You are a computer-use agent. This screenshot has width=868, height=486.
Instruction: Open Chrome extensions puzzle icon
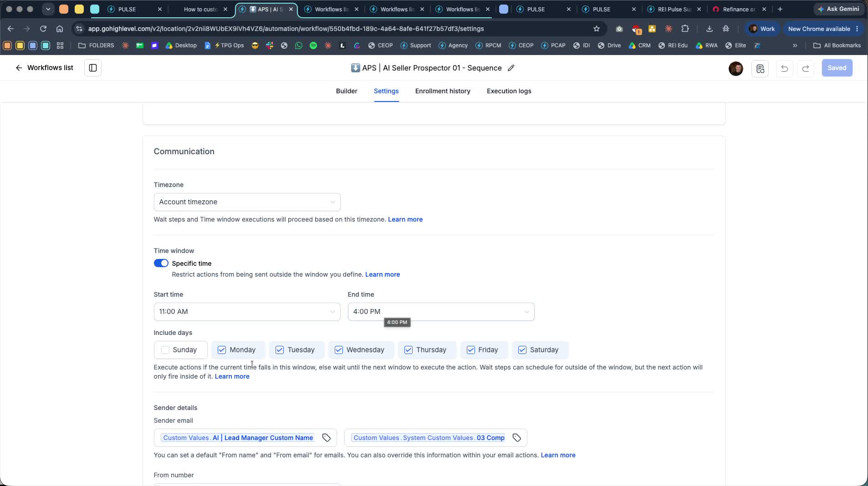(x=685, y=29)
